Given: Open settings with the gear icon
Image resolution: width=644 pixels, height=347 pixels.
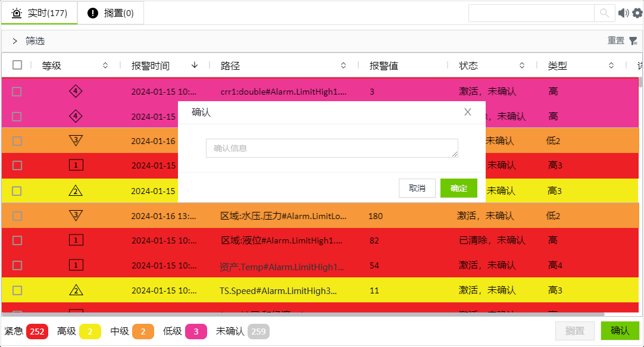Looking at the screenshot, I should click(637, 13).
